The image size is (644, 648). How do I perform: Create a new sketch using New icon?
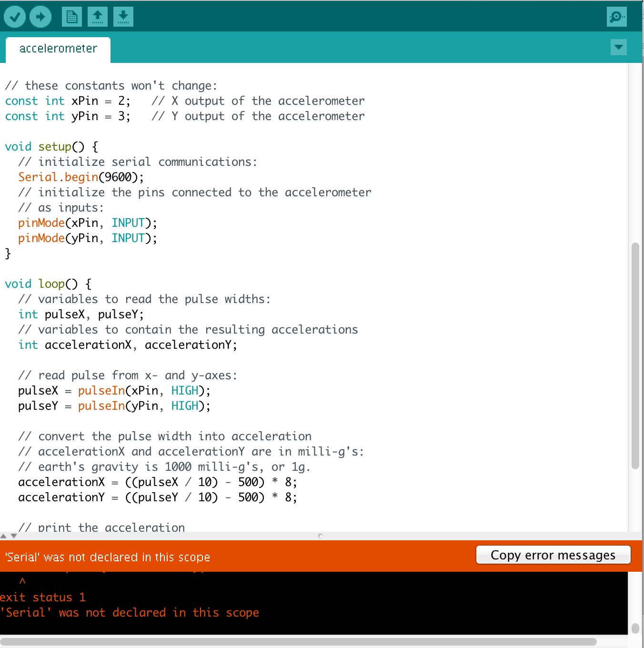point(72,17)
